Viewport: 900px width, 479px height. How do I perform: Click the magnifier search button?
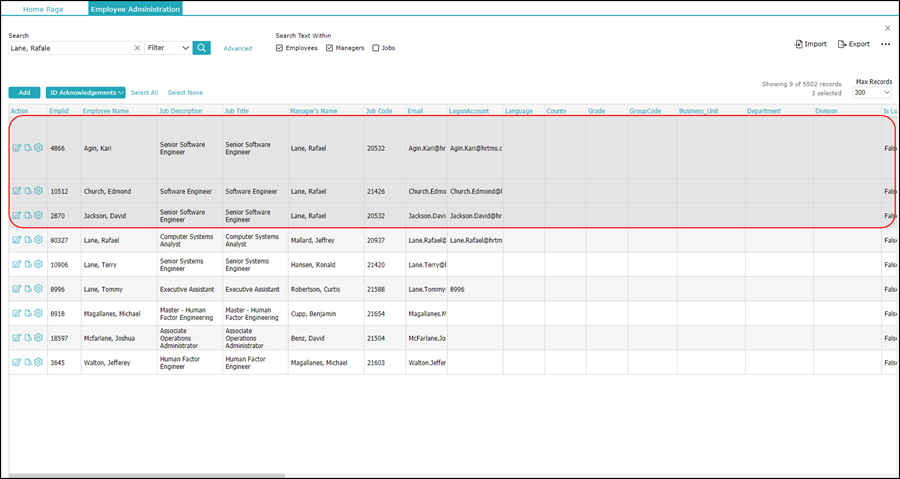pos(202,48)
